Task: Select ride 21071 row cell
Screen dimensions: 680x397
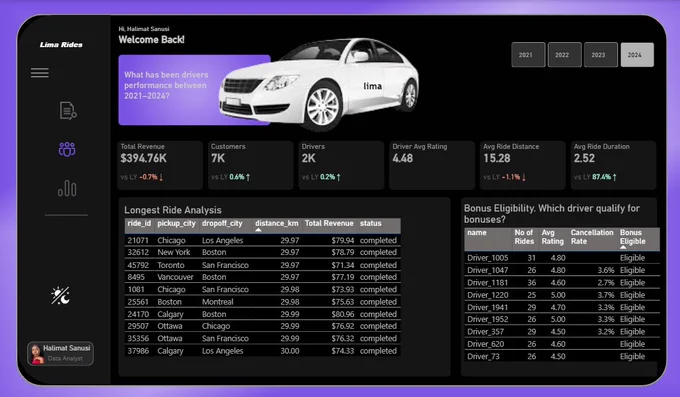Action: point(138,240)
